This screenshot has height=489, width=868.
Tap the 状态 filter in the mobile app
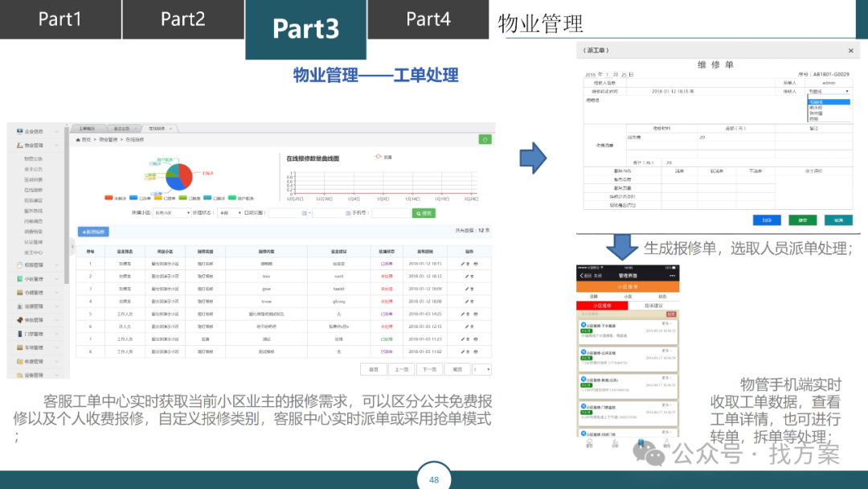[x=662, y=297]
